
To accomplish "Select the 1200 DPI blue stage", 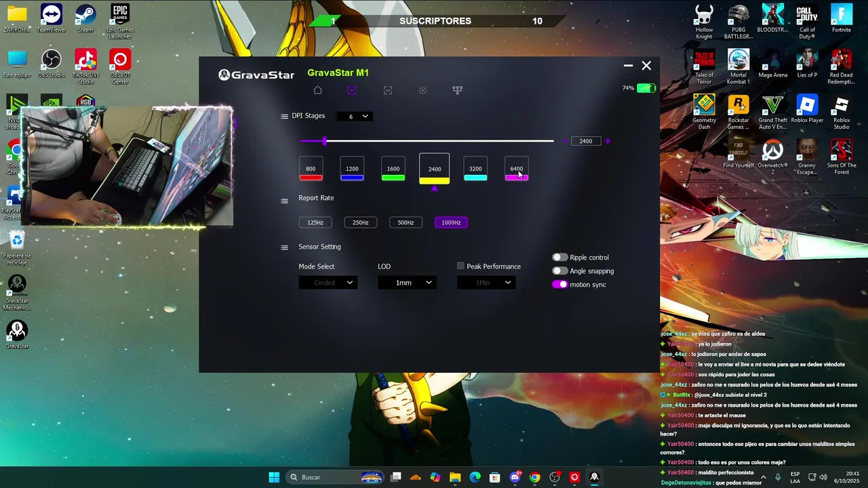I will 352,169.
